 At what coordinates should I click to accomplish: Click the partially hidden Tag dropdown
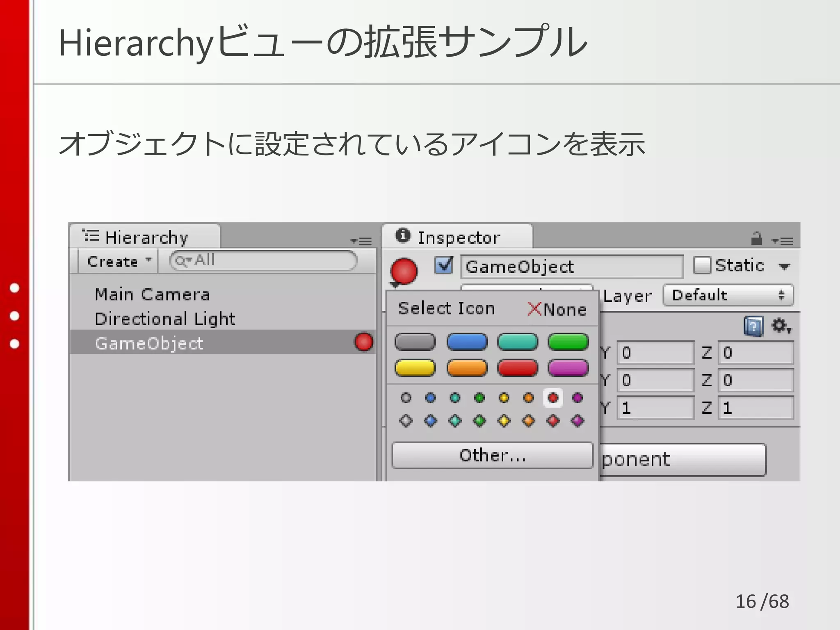(x=527, y=287)
